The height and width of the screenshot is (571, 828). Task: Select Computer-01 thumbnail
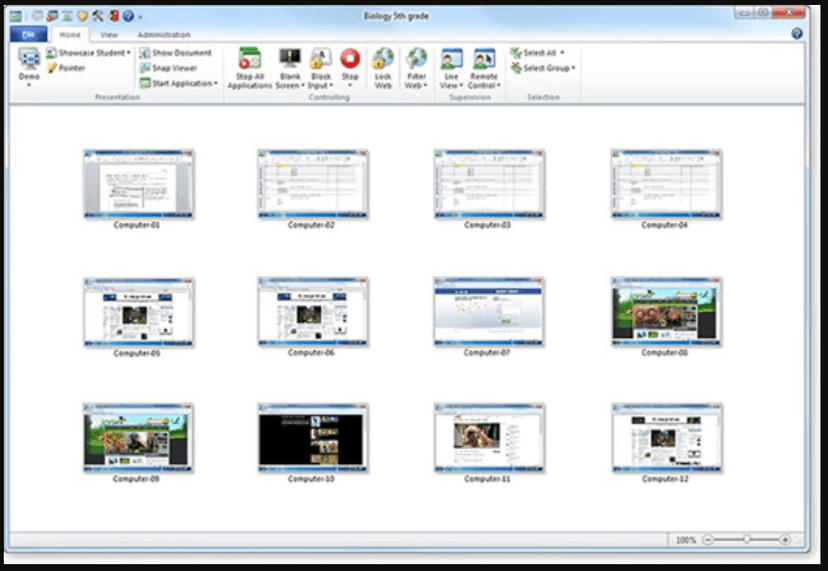pos(139,184)
